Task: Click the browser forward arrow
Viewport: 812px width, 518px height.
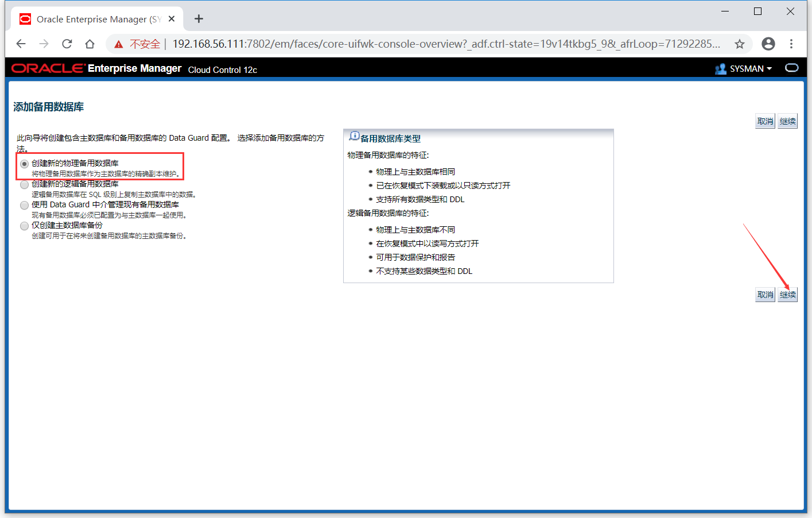Action: (44, 44)
